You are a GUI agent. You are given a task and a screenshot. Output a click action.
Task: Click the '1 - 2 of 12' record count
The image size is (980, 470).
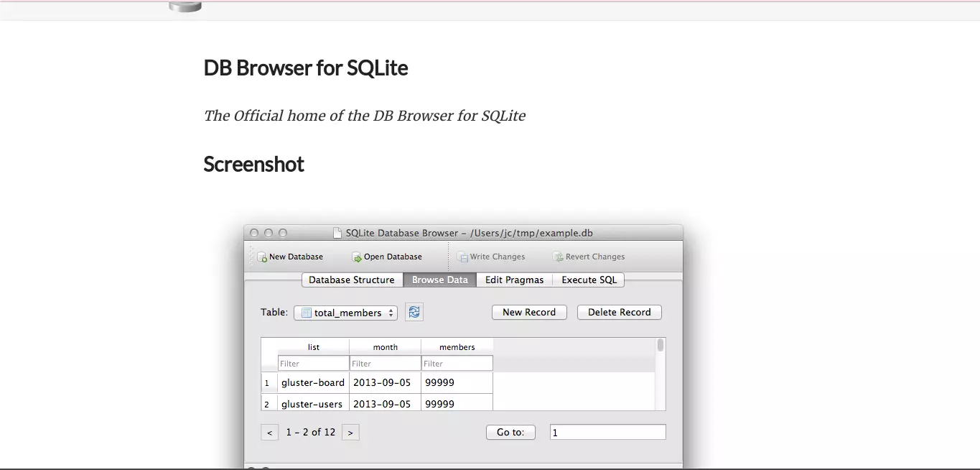[311, 433]
